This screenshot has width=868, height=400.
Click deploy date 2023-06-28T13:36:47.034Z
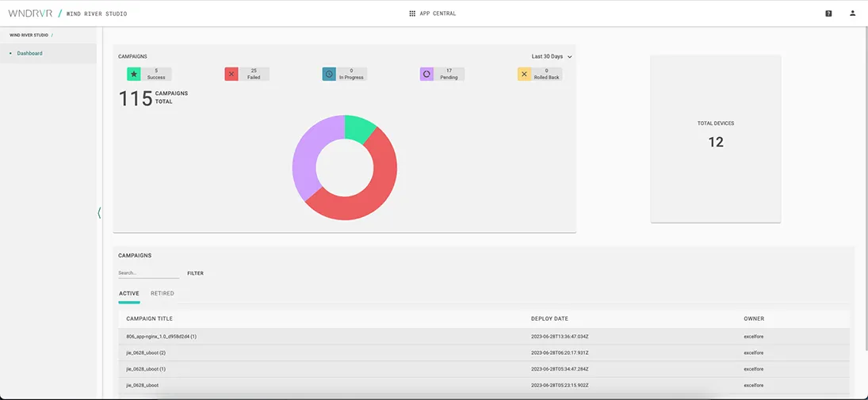[560, 337]
